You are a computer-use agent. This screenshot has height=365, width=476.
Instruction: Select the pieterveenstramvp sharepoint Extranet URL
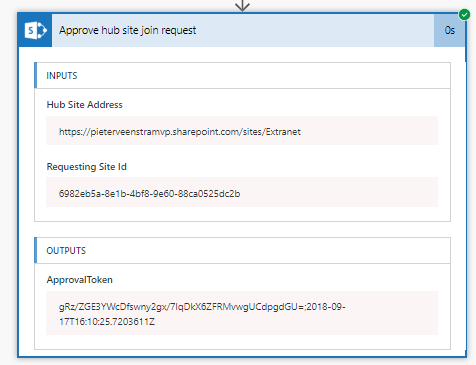coord(180,132)
